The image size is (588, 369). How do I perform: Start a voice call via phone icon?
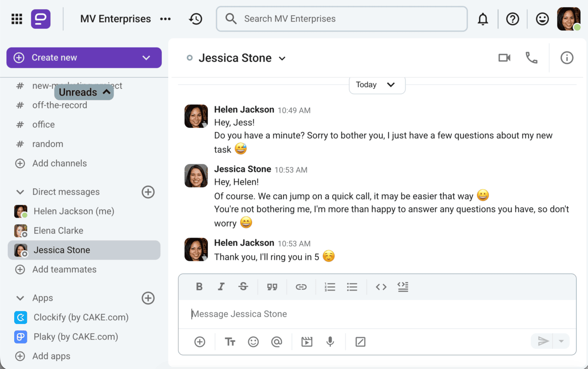coord(531,58)
